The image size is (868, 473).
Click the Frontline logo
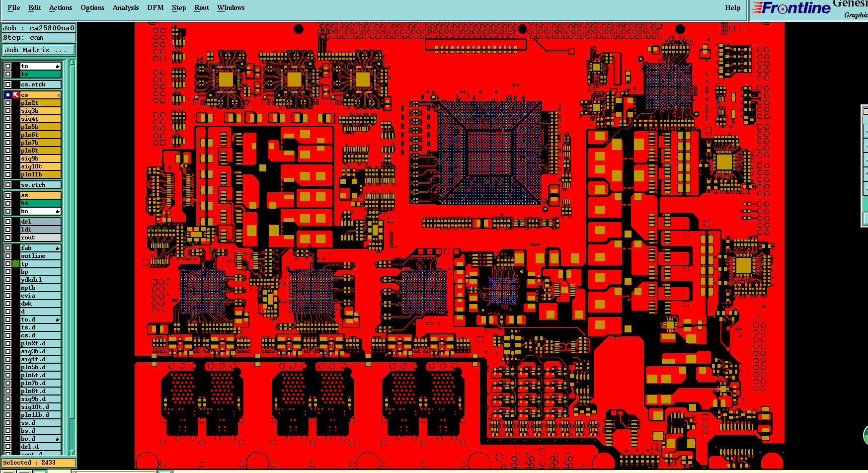coord(790,8)
